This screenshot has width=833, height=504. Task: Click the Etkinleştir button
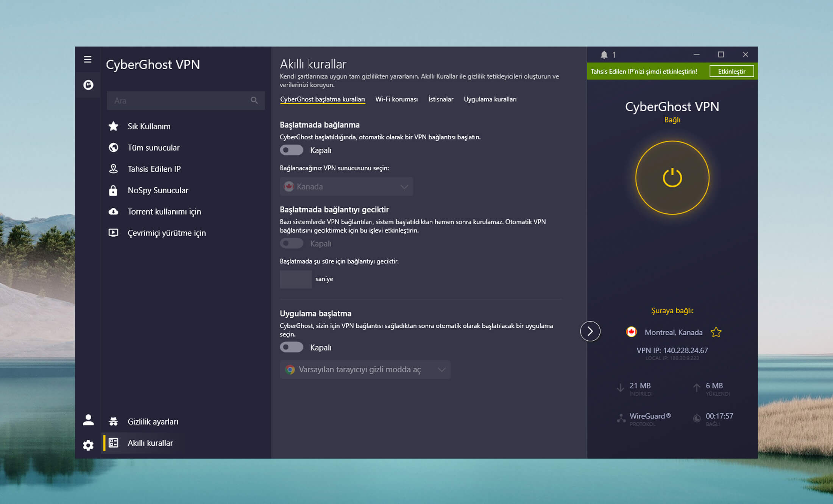tap(731, 71)
